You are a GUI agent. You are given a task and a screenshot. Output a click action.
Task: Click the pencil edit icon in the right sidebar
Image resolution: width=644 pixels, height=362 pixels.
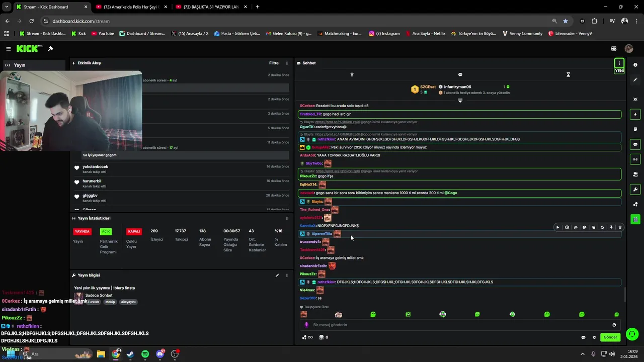(x=635, y=80)
